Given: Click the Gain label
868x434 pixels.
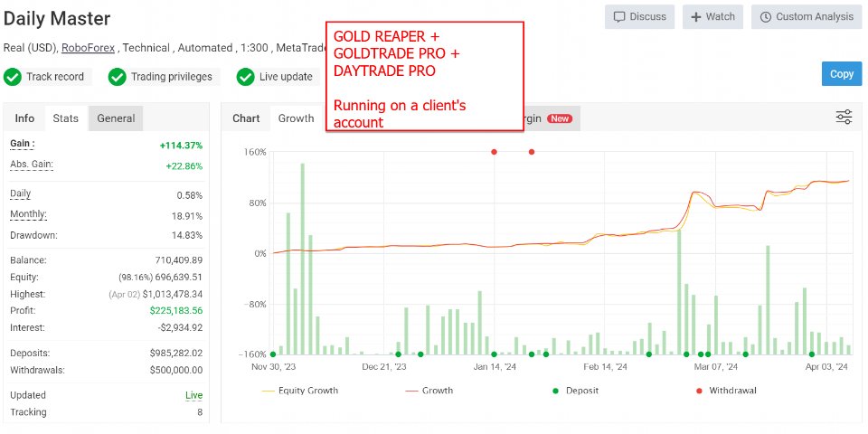Looking at the screenshot, I should [22, 144].
